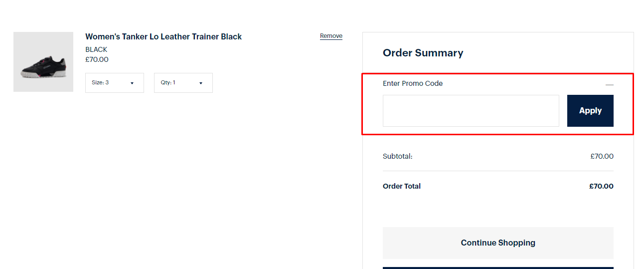Click the black trainer product thumbnail

click(x=43, y=62)
